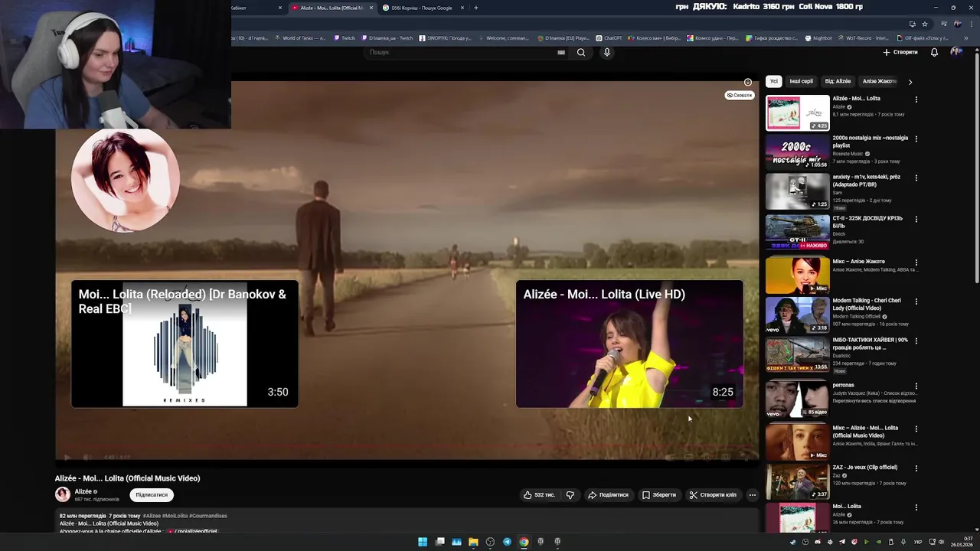Open options menu for ZAZ - Je veux video
980x551 pixels.
[916, 468]
